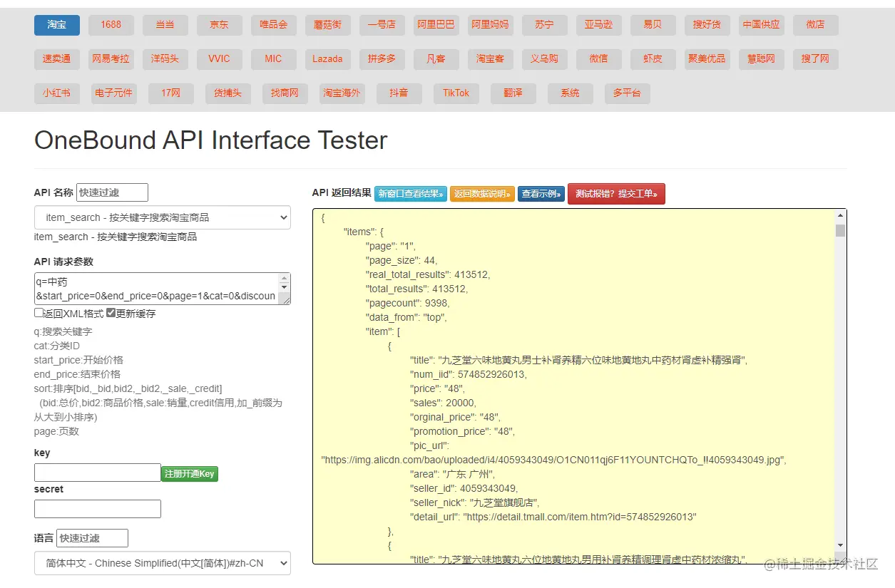895x588 pixels.
Task: Switch to the 京东 platform tab
Action: click(x=219, y=25)
